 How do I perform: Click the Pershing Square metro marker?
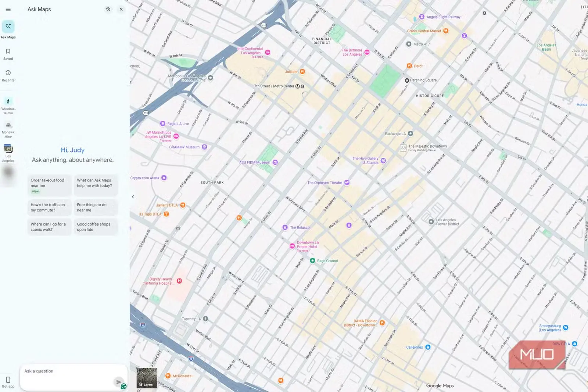point(407,80)
